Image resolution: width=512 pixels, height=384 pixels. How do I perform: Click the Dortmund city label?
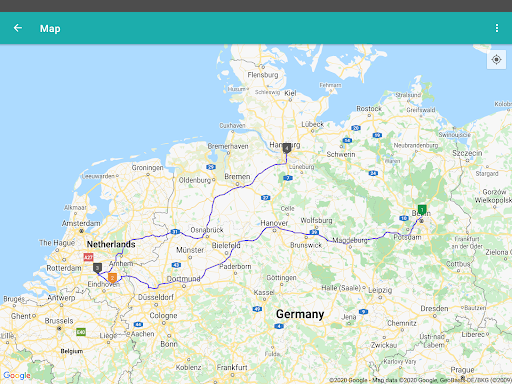click(x=184, y=279)
